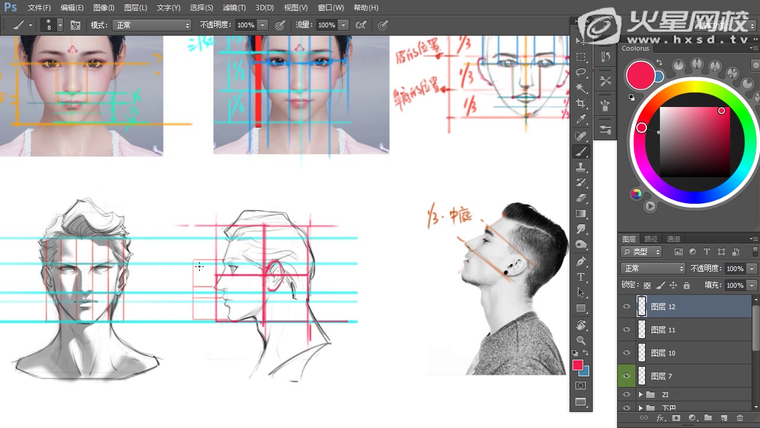Switch to the 路径 panel tab
The width and height of the screenshot is (760, 428).
651,239
